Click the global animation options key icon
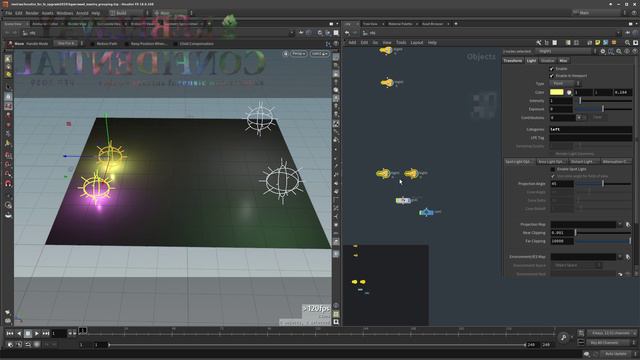The height and width of the screenshot is (360, 640). point(564,338)
